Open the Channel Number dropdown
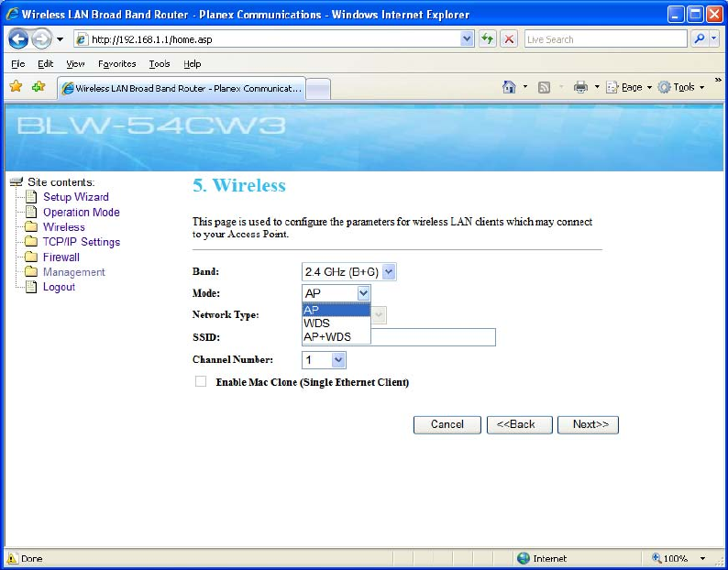This screenshot has height=570, width=728. pyautogui.click(x=324, y=360)
